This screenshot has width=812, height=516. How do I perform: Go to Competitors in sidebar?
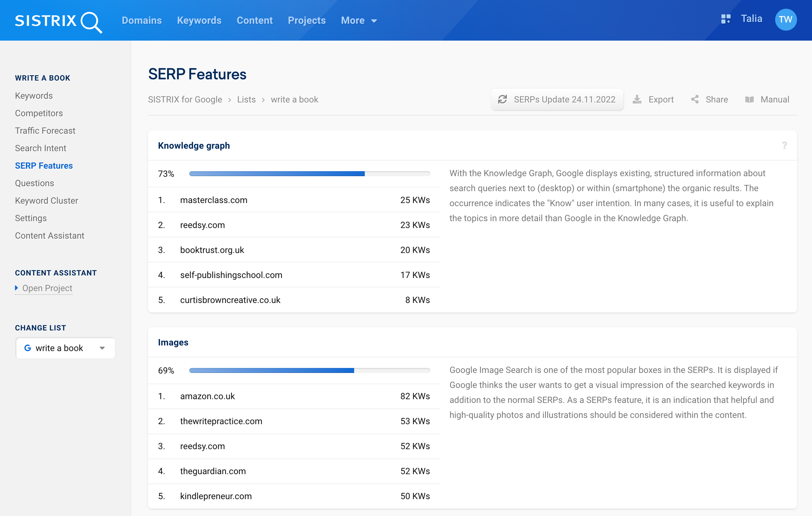coord(39,113)
